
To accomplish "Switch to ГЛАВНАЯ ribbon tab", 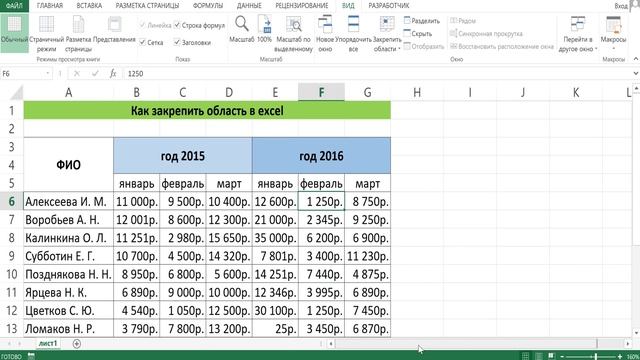I will [50, 6].
